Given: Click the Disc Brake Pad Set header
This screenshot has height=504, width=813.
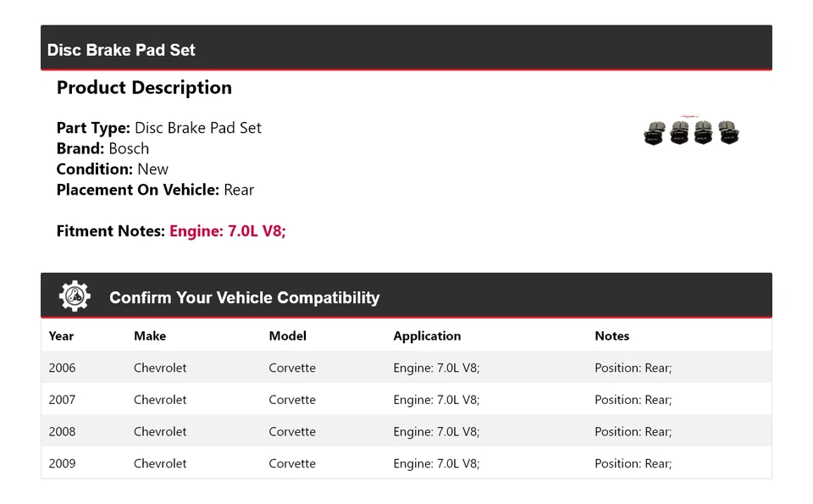Looking at the screenshot, I should [x=121, y=50].
